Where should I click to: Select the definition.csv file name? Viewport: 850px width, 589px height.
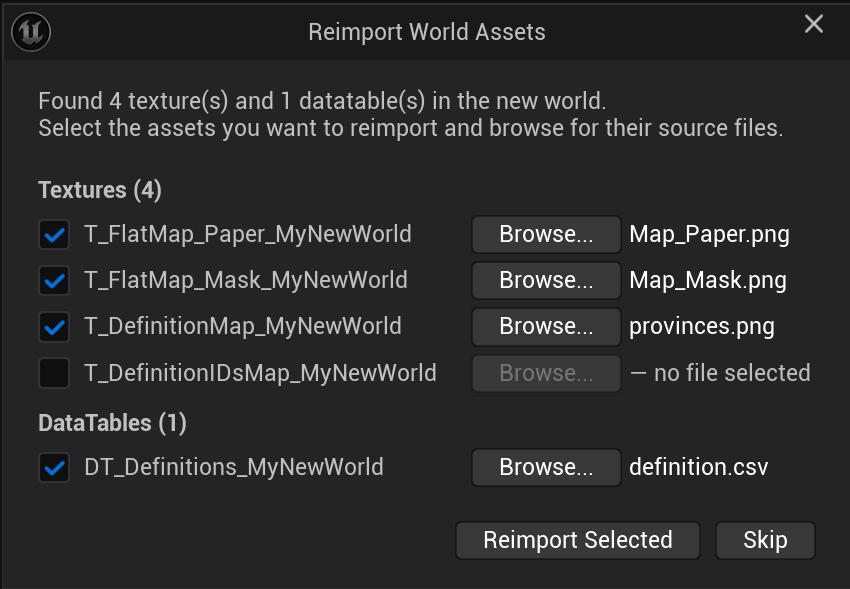pyautogui.click(x=698, y=467)
